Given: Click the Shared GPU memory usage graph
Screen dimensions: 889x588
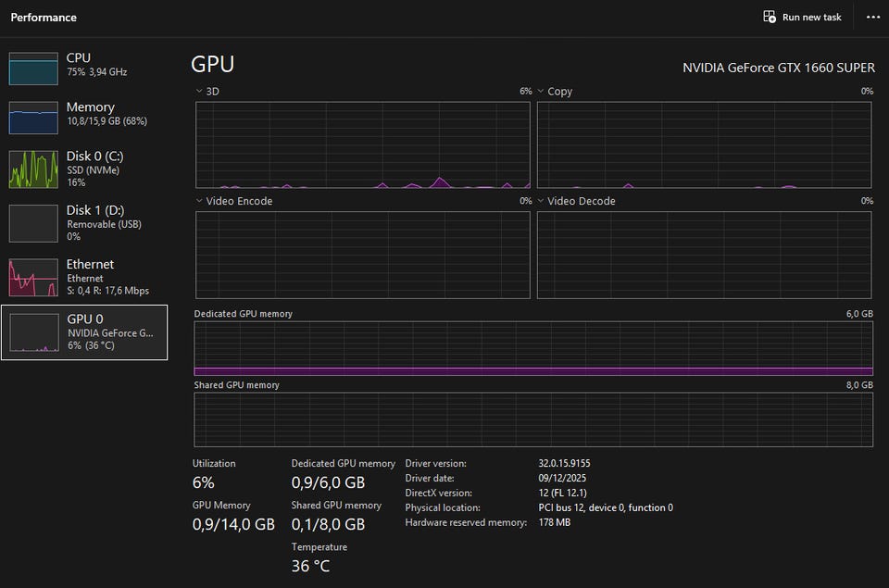Looking at the screenshot, I should pyautogui.click(x=533, y=419).
